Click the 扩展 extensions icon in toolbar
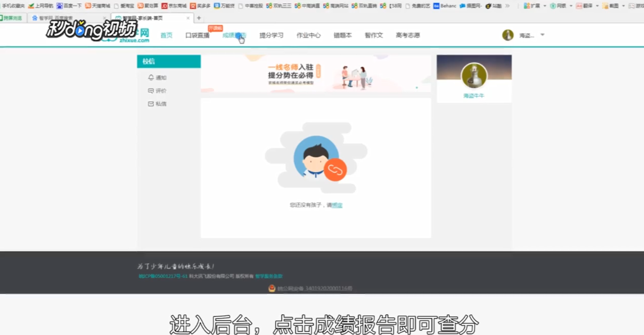The height and width of the screenshot is (335, 644). pyautogui.click(x=526, y=5)
